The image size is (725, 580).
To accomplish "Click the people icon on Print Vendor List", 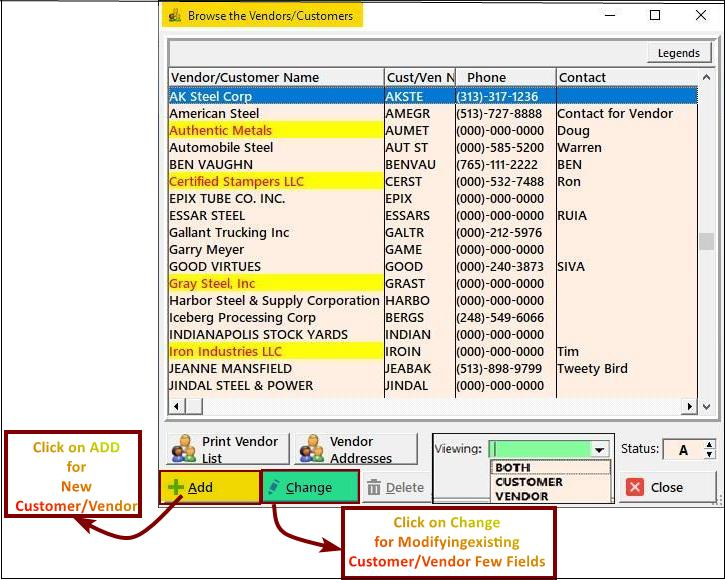I will pos(184,449).
